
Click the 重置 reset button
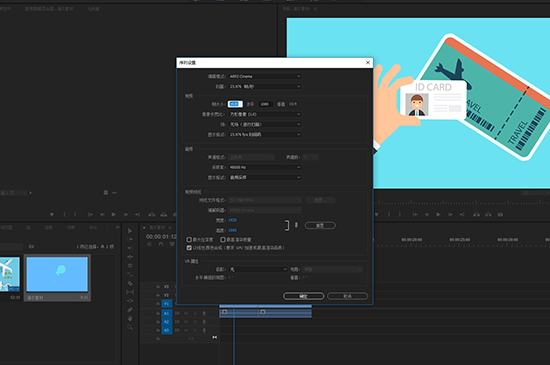[x=320, y=225]
